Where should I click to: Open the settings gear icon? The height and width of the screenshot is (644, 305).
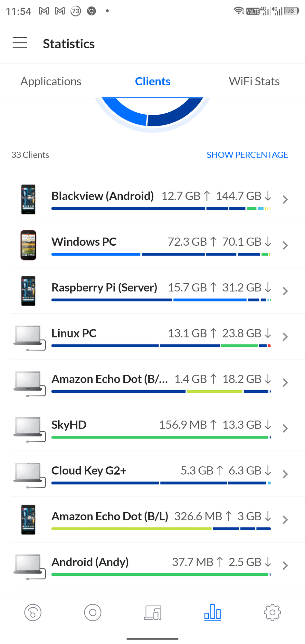272,612
